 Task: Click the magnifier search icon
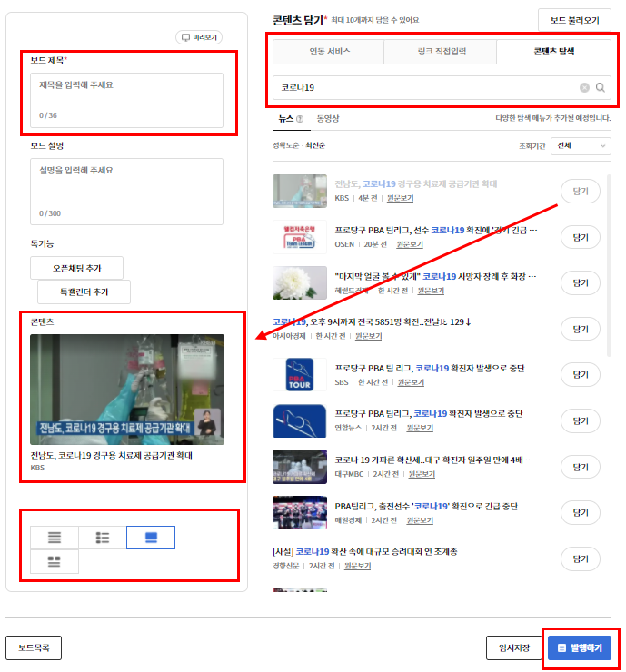[601, 87]
